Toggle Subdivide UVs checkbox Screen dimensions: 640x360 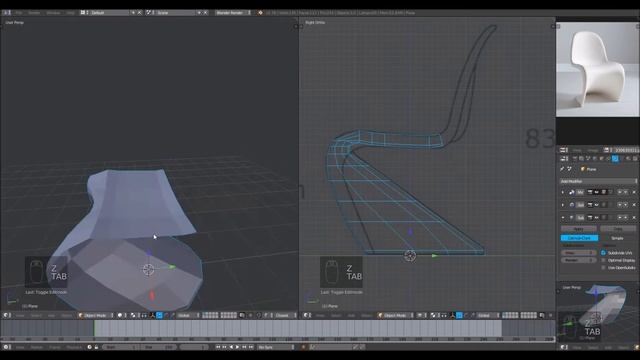point(603,253)
